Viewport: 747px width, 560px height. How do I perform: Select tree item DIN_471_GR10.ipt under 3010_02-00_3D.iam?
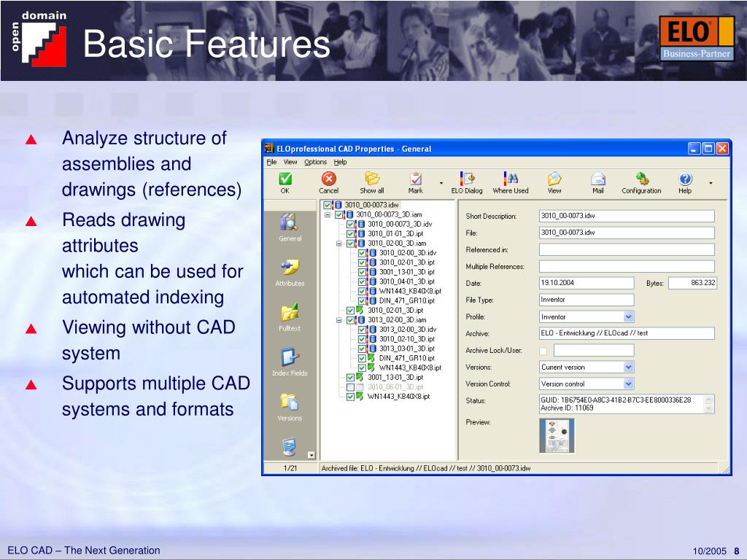407,300
